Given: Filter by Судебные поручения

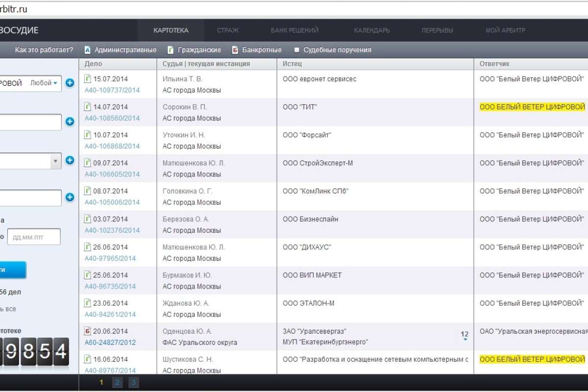Looking at the screenshot, I should (x=332, y=49).
